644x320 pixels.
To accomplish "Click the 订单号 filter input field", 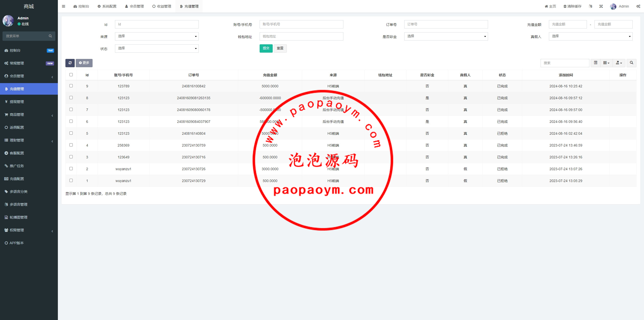I will (x=446, y=24).
